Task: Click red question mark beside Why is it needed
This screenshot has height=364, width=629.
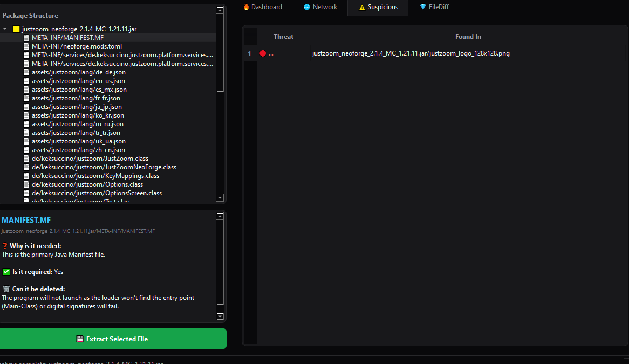Action: [x=5, y=246]
